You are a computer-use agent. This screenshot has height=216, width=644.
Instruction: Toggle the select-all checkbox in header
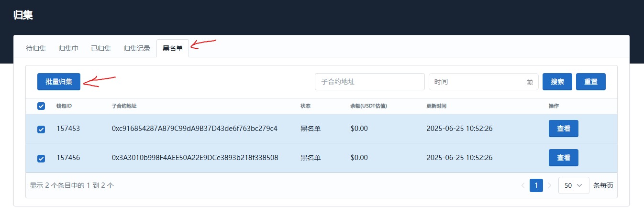point(41,106)
